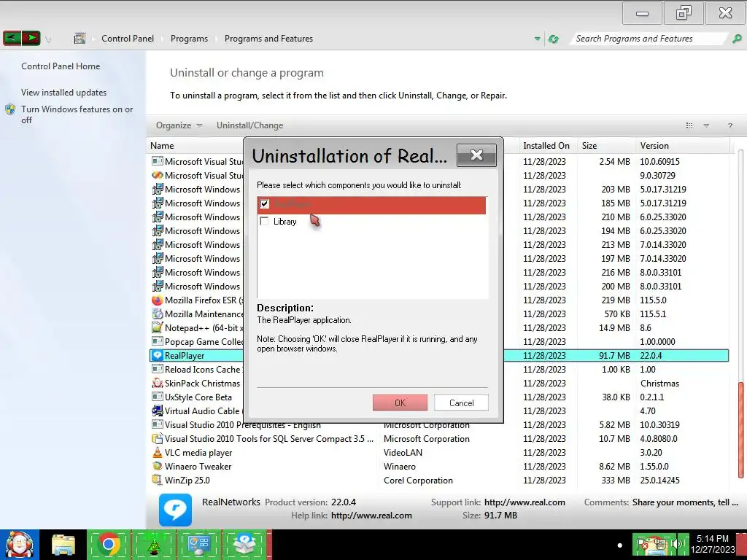The image size is (747, 560).
Task: Check the RealPlayer component checkbox
Action: click(264, 204)
